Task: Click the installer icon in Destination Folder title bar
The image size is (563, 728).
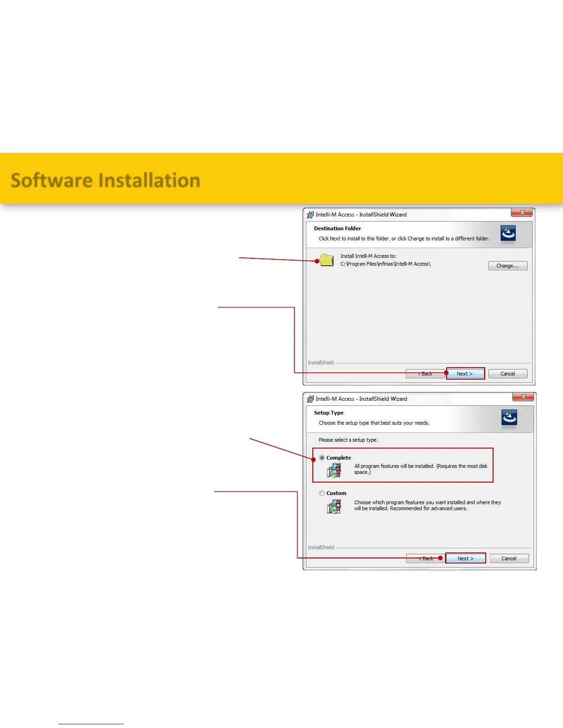Action: [x=310, y=215]
